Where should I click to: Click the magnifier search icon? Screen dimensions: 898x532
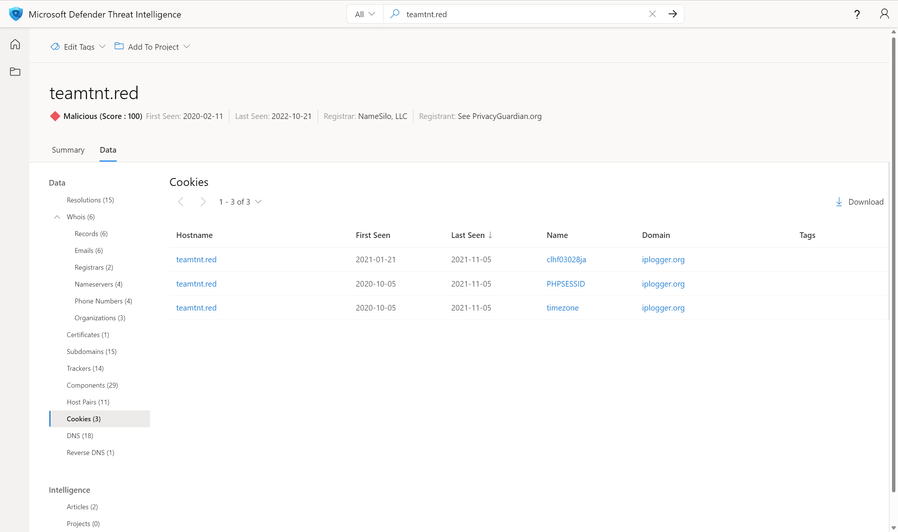click(395, 14)
